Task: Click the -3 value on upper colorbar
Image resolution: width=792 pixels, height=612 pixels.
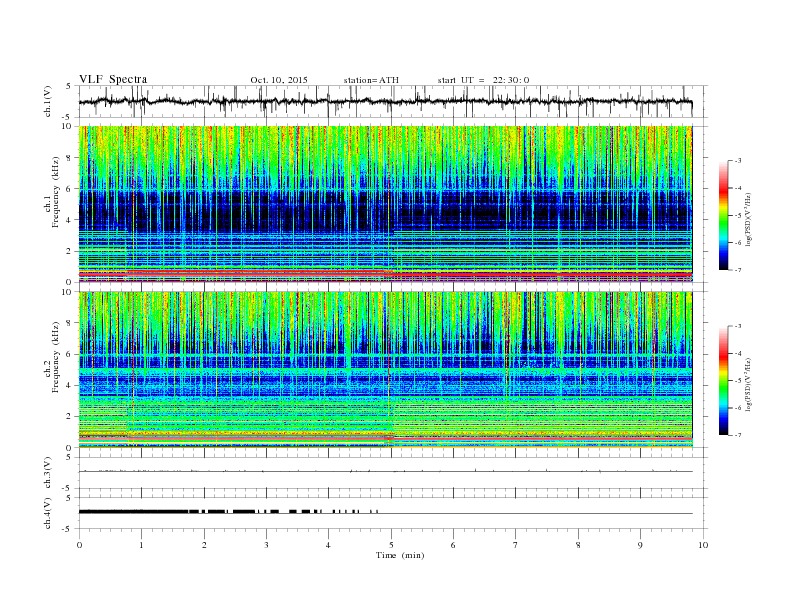Action: (x=737, y=161)
